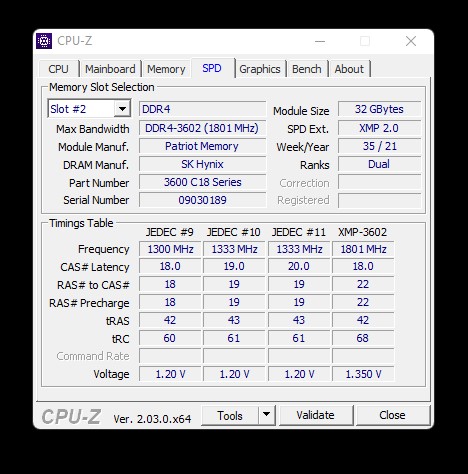
Task: Click the empty Registered field
Action: click(x=379, y=200)
